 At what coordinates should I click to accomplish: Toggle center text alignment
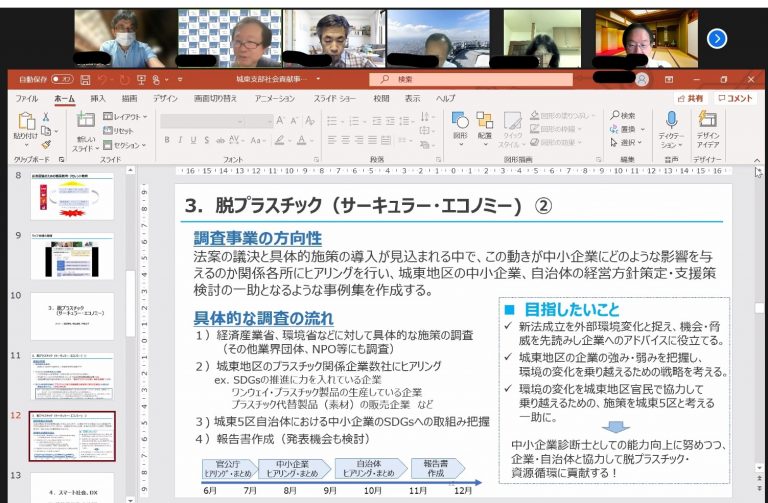point(345,140)
